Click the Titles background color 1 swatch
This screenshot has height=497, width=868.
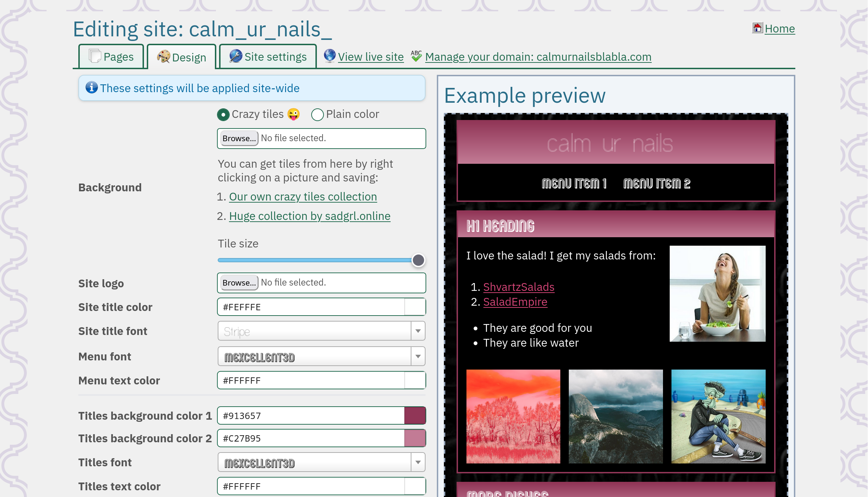(415, 415)
